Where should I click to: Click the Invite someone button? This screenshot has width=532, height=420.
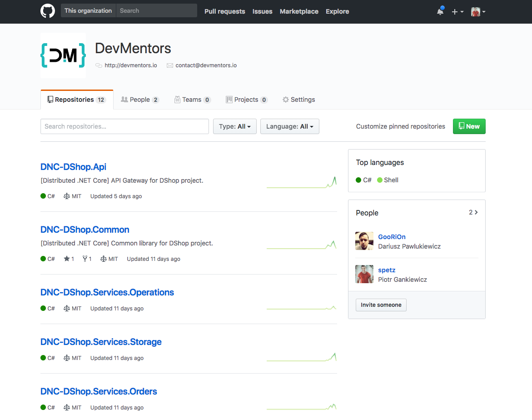(x=381, y=305)
